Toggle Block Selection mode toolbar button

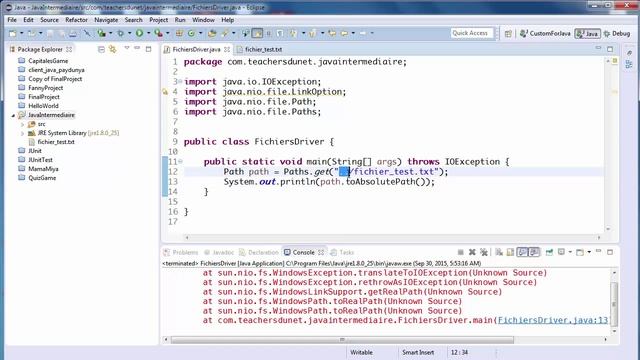[x=269, y=33]
